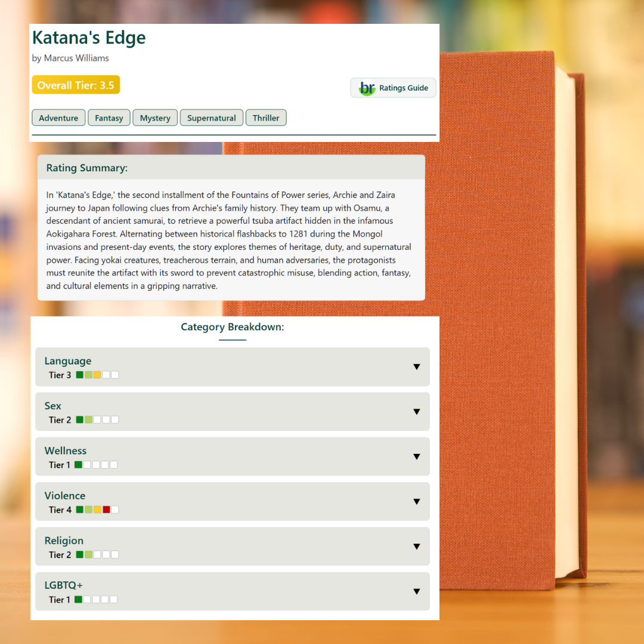
Task: Choose the Mystery genre tag
Action: pos(155,118)
